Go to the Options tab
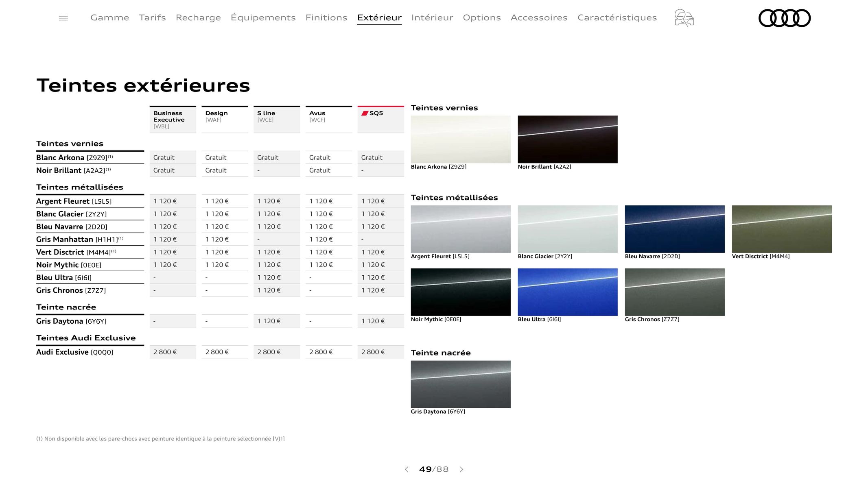The width and height of the screenshot is (868, 488). (482, 17)
